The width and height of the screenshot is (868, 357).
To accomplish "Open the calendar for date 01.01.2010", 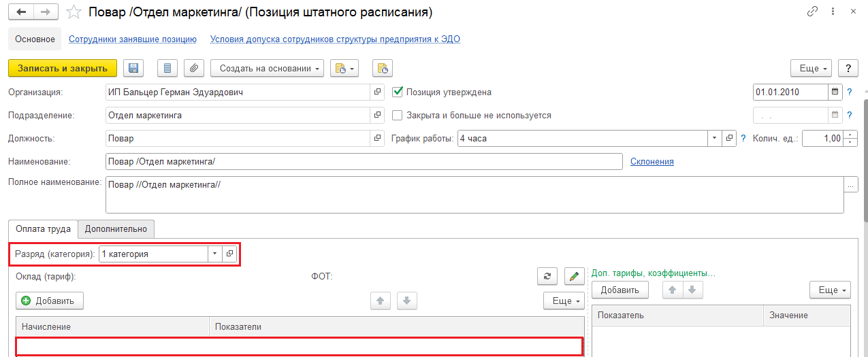I will click(835, 92).
